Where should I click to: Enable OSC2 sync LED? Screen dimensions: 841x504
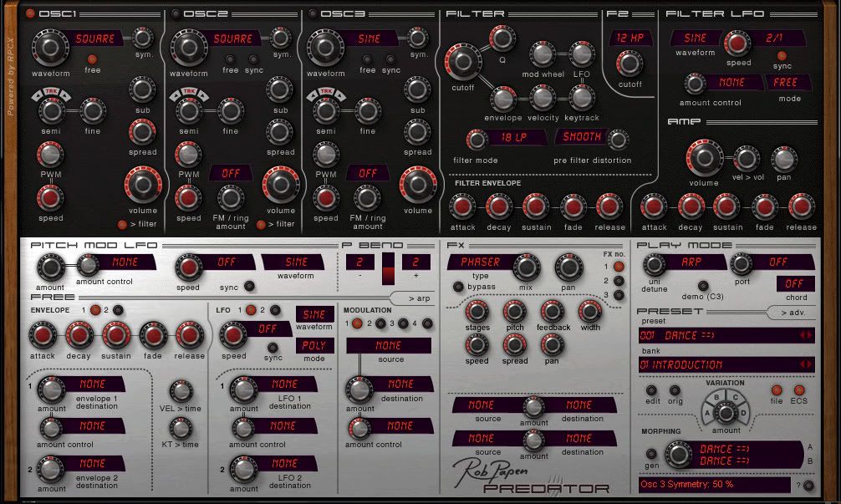tap(253, 59)
